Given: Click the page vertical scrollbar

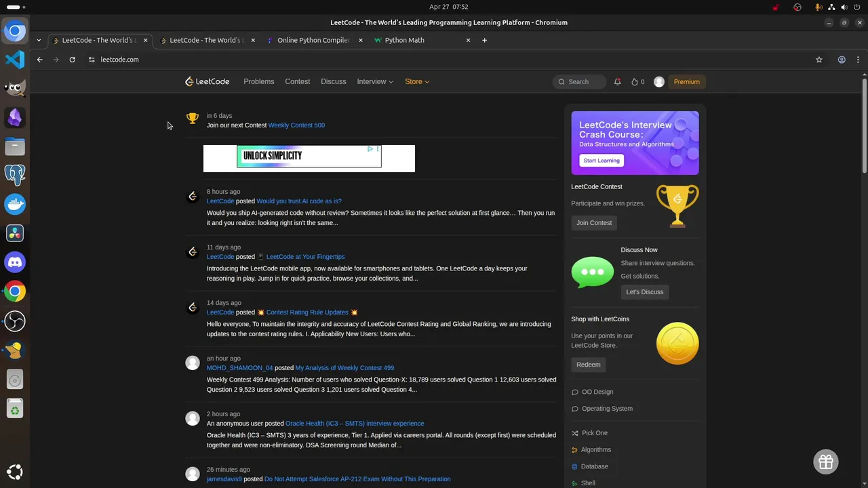Looking at the screenshot, I should pyautogui.click(x=864, y=125).
